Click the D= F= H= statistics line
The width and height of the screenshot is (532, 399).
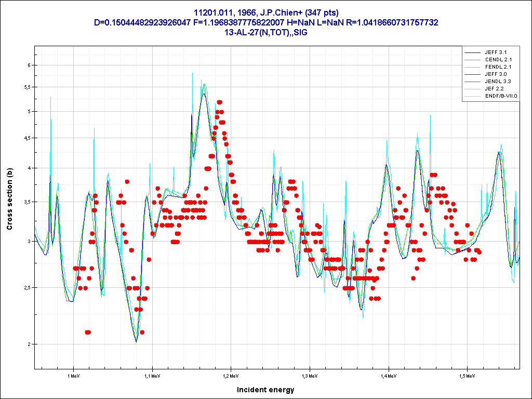click(x=266, y=22)
